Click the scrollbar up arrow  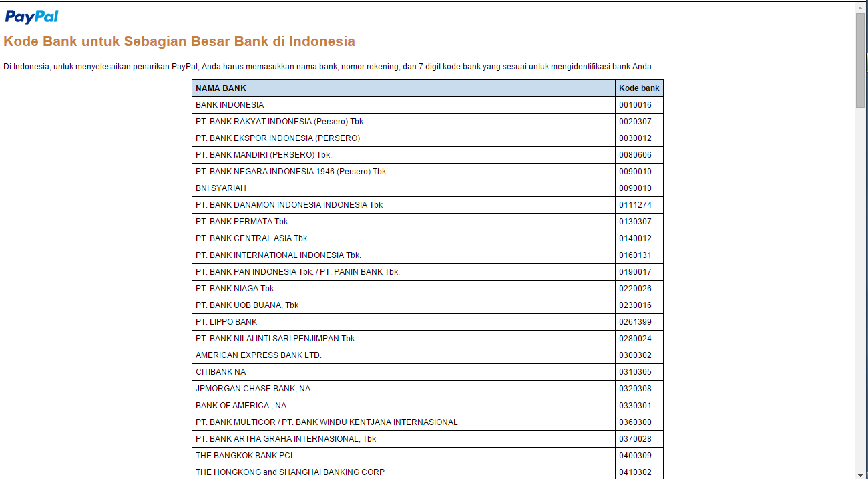click(860, 7)
